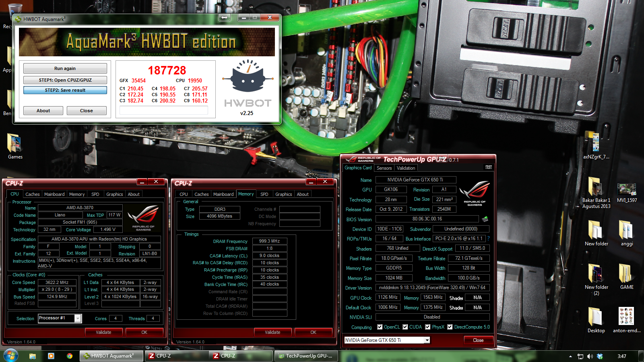Screen dimensions: 644x362
Task: Toggle the PhysX checkbox in GPU-Z
Action: click(428, 327)
